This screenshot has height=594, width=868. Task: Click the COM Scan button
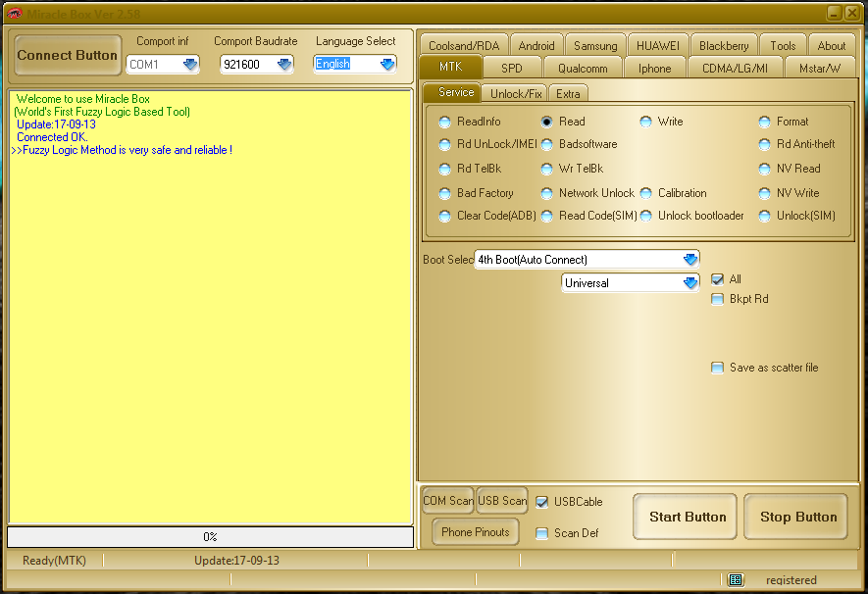point(448,501)
